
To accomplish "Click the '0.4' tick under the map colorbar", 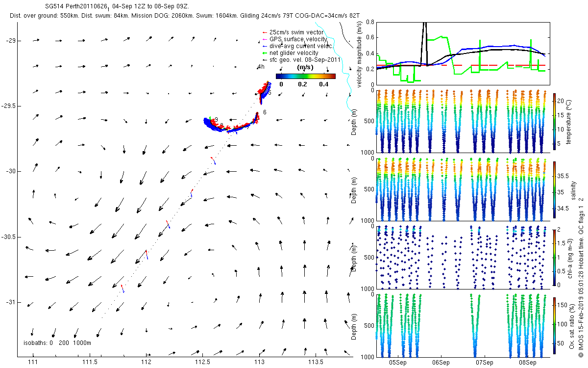I will [x=324, y=84].
